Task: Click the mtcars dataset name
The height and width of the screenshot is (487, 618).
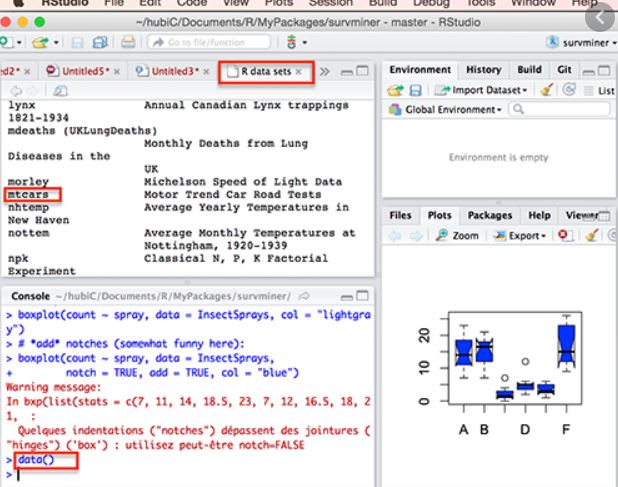Action: point(28,195)
